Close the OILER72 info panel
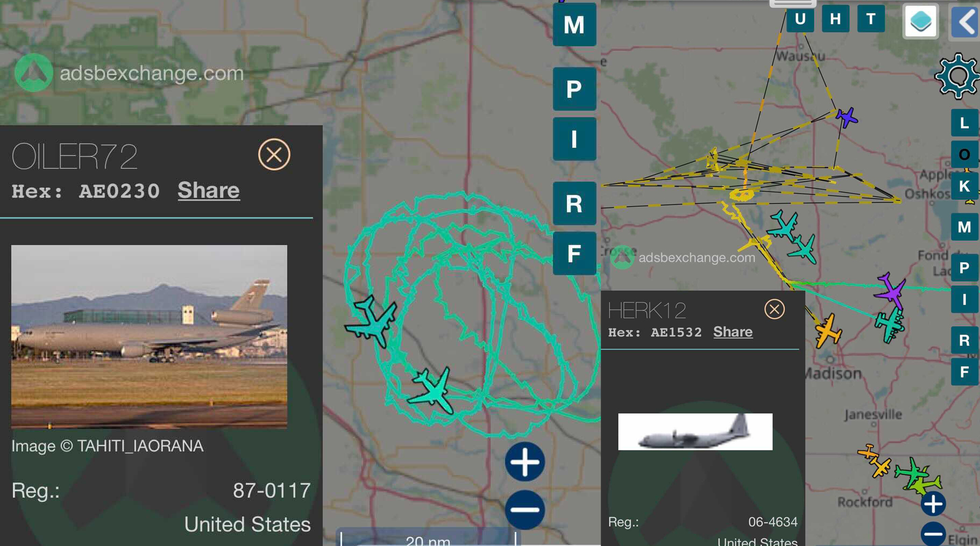Viewport: 980px width, 546px height. pyautogui.click(x=274, y=155)
